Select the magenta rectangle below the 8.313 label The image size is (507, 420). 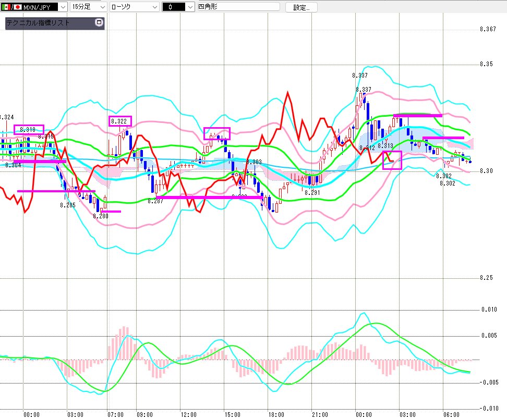(392, 160)
